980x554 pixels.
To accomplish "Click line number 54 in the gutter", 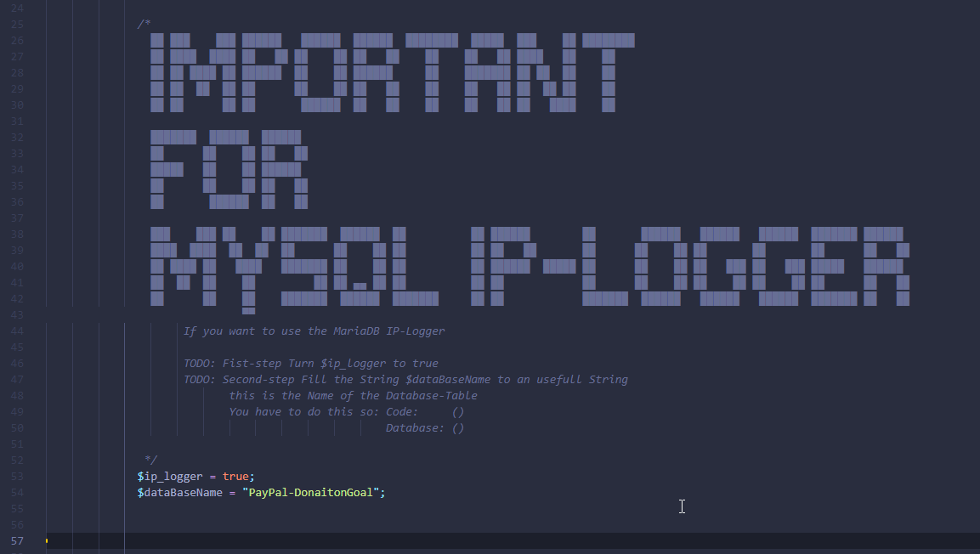I will coord(18,493).
